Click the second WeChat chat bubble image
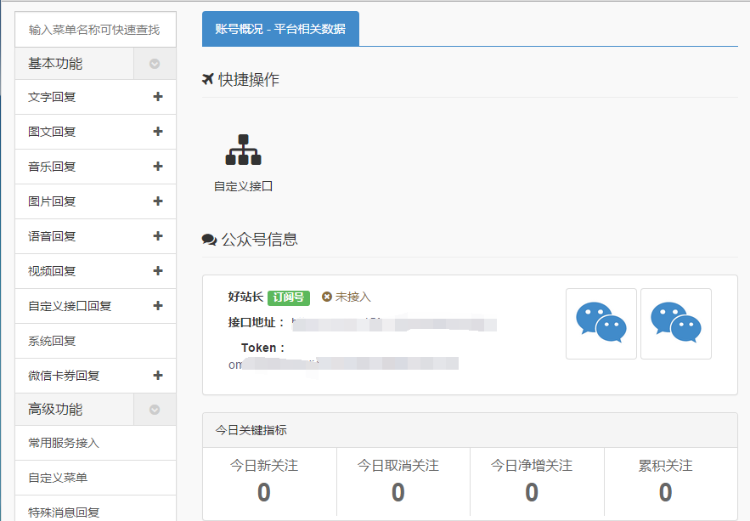750x521 pixels. point(676,323)
